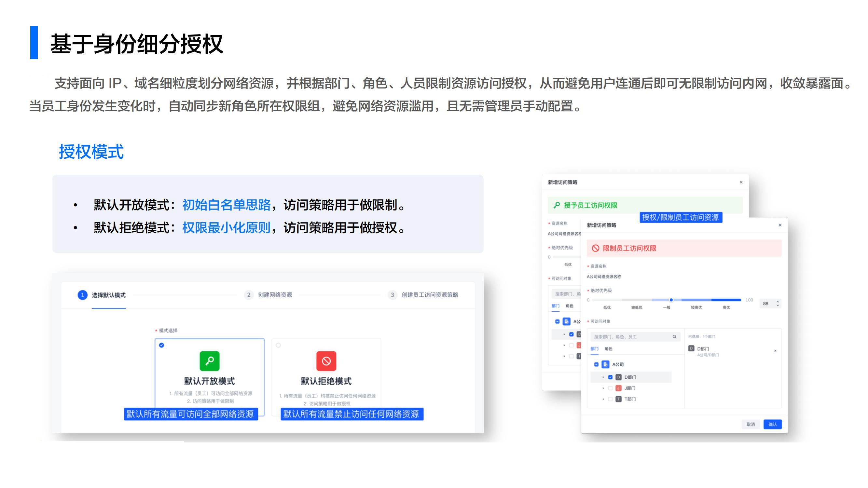The image size is (868, 488).
Task: Uncheck the D部门 checkbox in the front dialog
Action: click(610, 377)
